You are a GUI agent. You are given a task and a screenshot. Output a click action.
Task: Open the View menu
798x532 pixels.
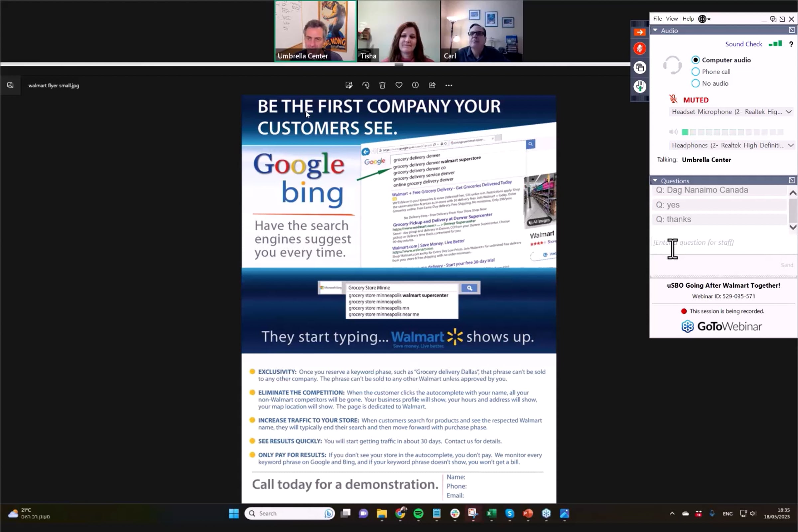[671, 19]
